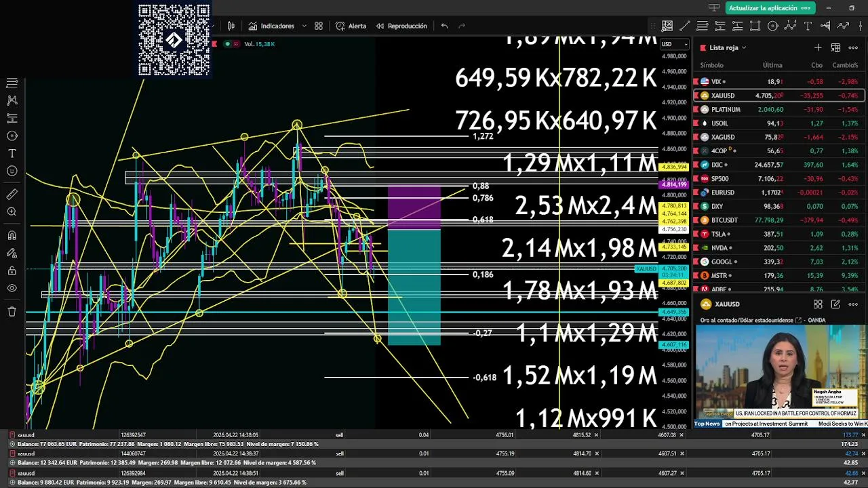Open XAUUSD details grid view icon
The height and width of the screenshot is (488, 868).
(x=818, y=304)
